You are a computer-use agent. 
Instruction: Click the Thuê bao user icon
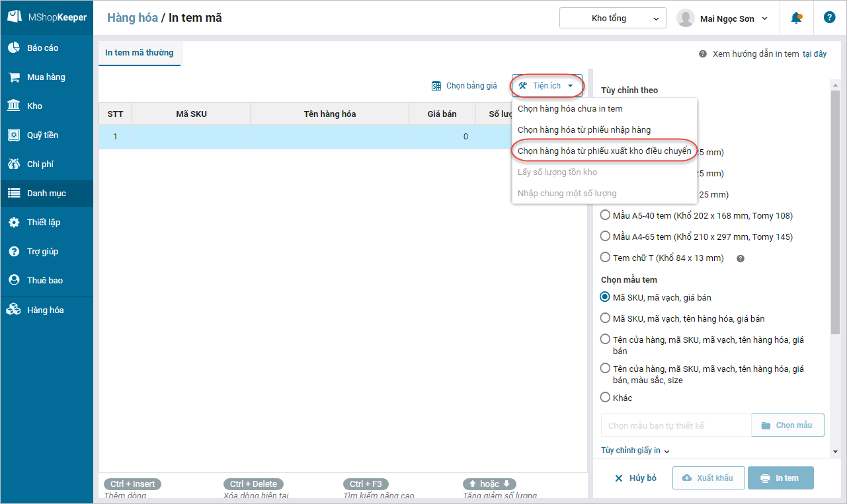(14, 280)
